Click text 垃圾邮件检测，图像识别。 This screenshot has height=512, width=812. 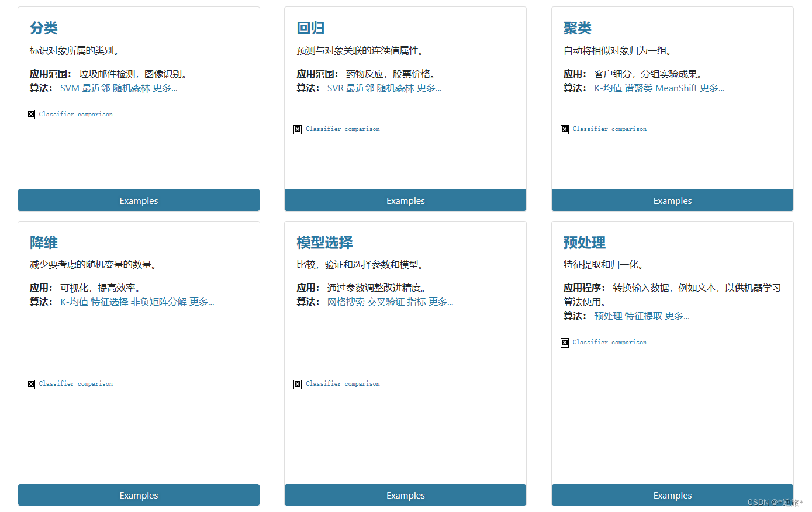click(x=135, y=74)
